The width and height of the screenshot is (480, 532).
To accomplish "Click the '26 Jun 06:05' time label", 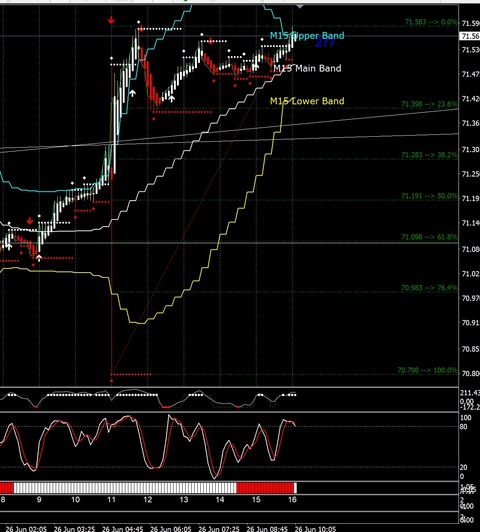I will 171,529.
